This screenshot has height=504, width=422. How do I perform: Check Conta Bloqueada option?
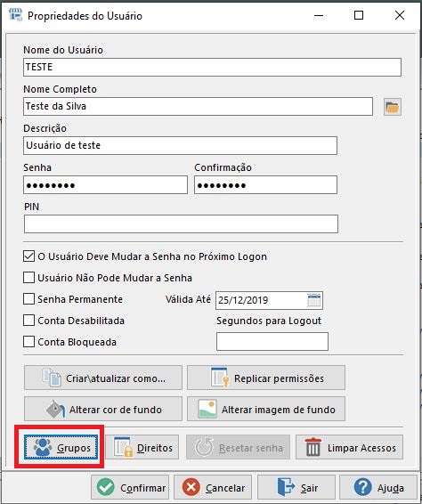point(28,342)
